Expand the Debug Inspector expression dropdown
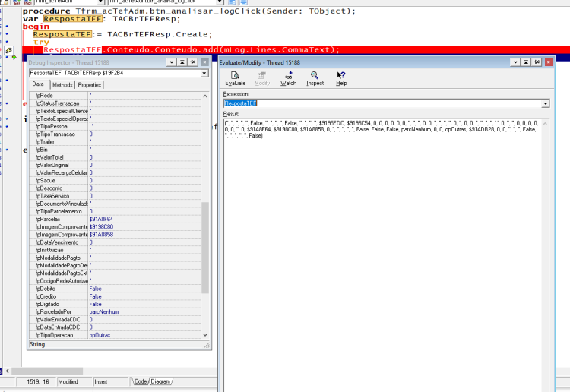The height and width of the screenshot is (392, 570). [x=204, y=74]
